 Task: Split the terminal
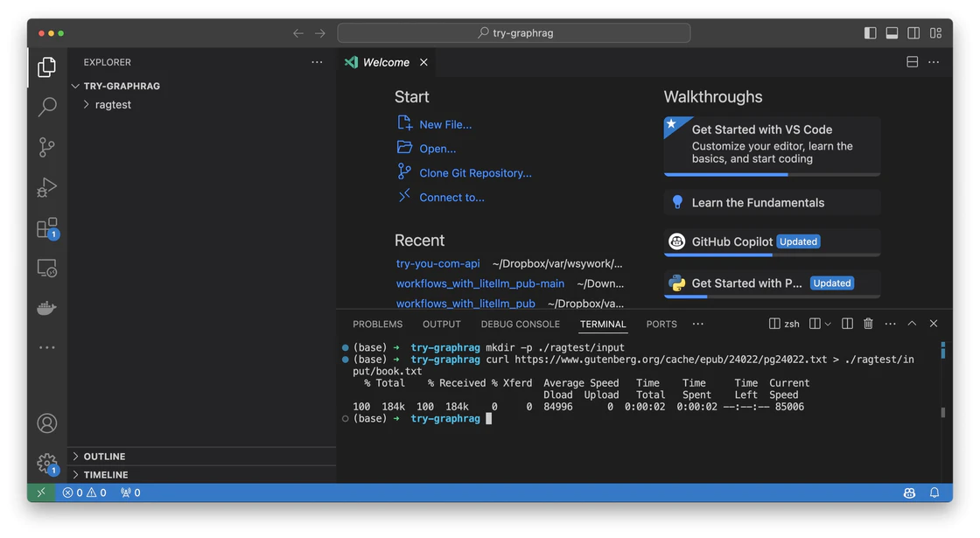tap(847, 324)
